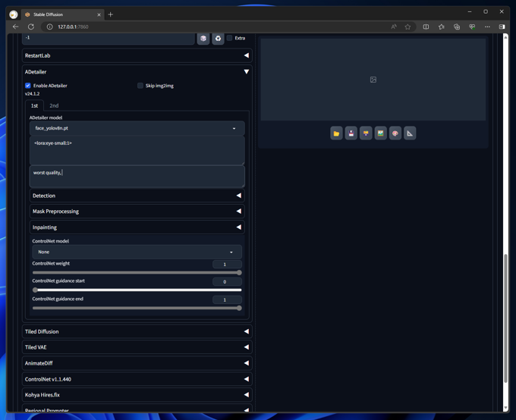This screenshot has width=516, height=420.
Task: Toggle the Extra seed checkbox
Action: 230,38
